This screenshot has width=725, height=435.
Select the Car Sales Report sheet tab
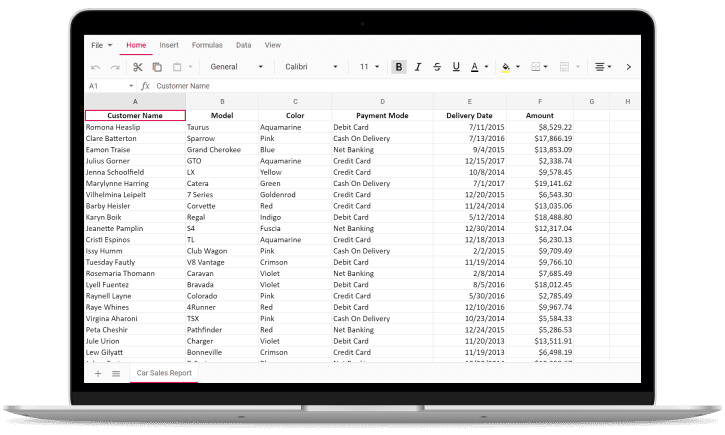click(164, 373)
